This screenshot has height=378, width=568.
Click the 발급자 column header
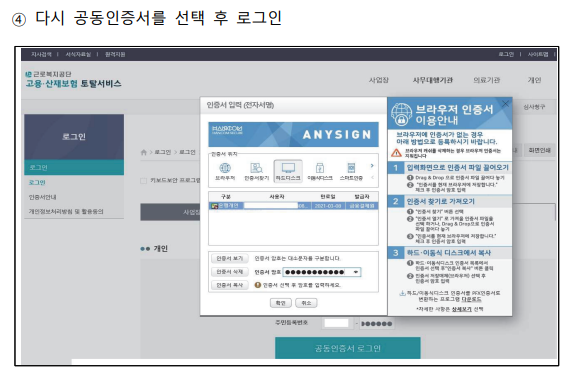pyautogui.click(x=362, y=196)
